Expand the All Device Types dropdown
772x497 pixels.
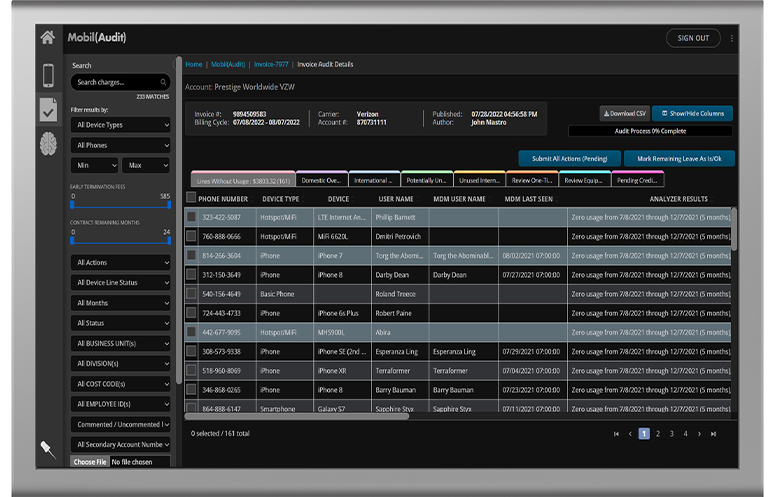click(120, 125)
